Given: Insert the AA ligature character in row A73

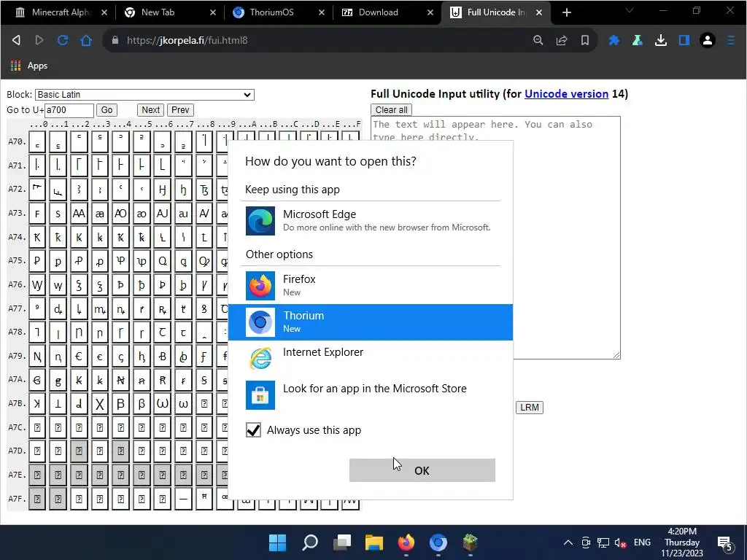Looking at the screenshot, I should [x=79, y=214].
